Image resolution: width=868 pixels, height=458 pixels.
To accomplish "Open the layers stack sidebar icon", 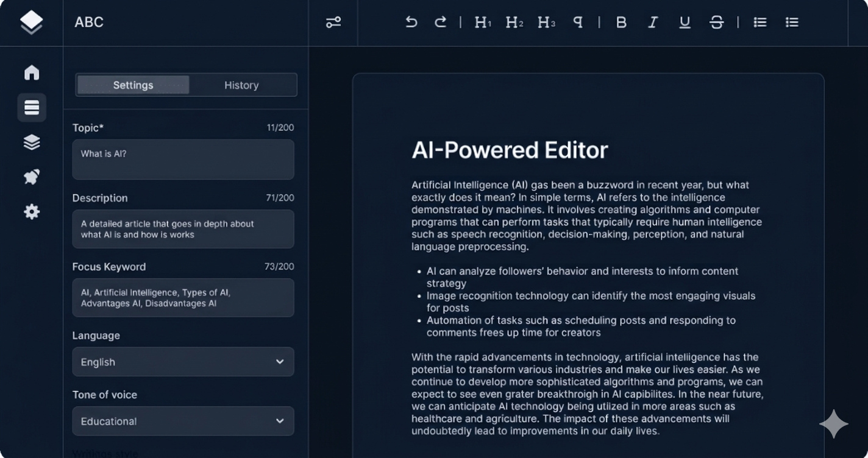I will [x=32, y=143].
